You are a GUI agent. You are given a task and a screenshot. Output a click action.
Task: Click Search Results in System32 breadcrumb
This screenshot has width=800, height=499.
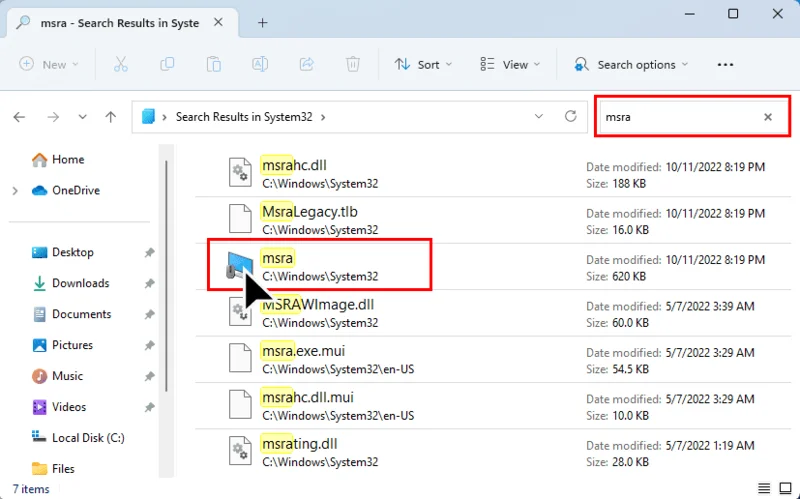click(244, 117)
